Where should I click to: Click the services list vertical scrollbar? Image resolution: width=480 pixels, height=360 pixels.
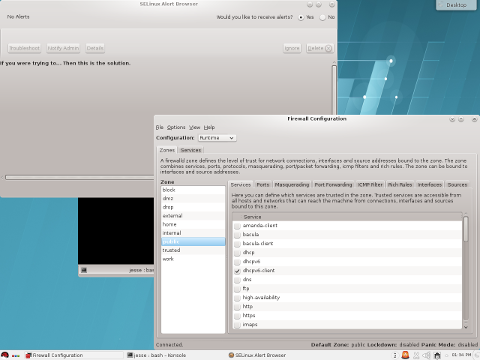(466, 229)
